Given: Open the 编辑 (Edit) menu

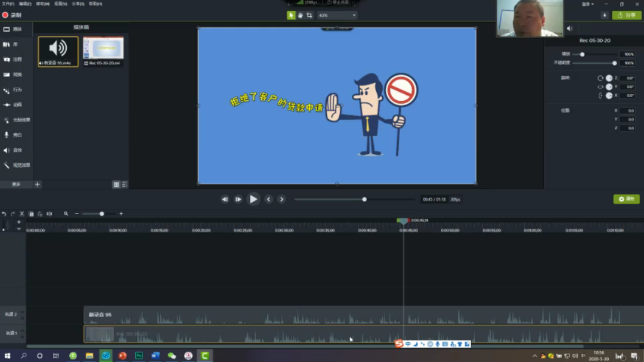Looking at the screenshot, I should [25, 4].
